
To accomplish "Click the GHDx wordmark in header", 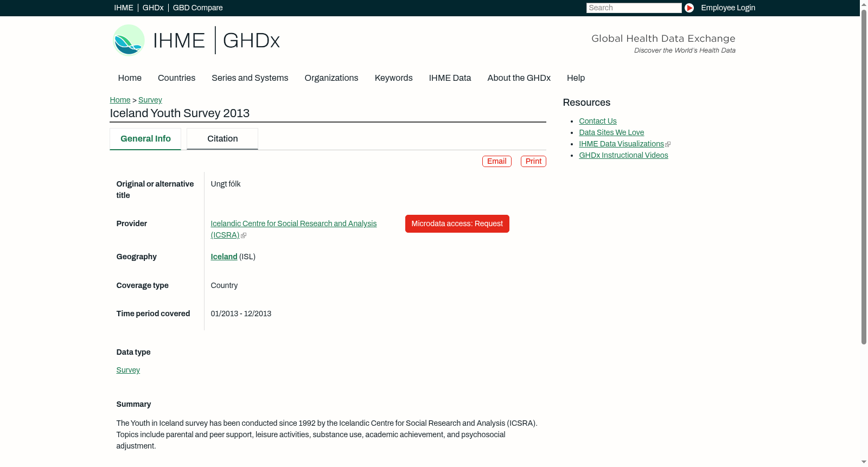I will tap(251, 41).
